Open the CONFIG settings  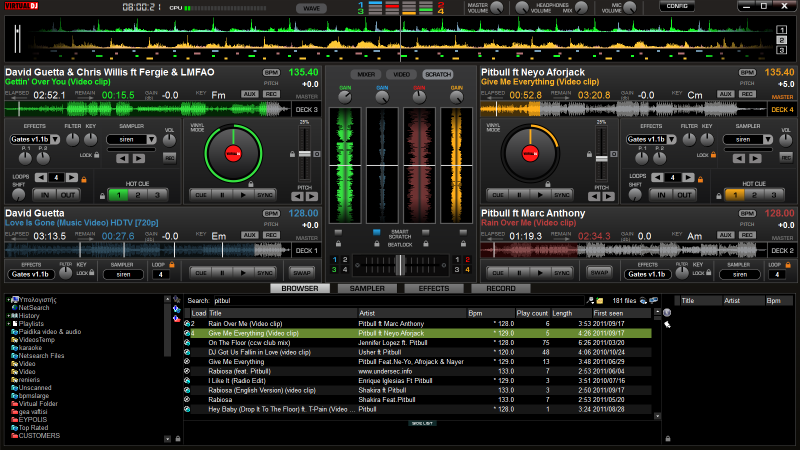point(677,6)
